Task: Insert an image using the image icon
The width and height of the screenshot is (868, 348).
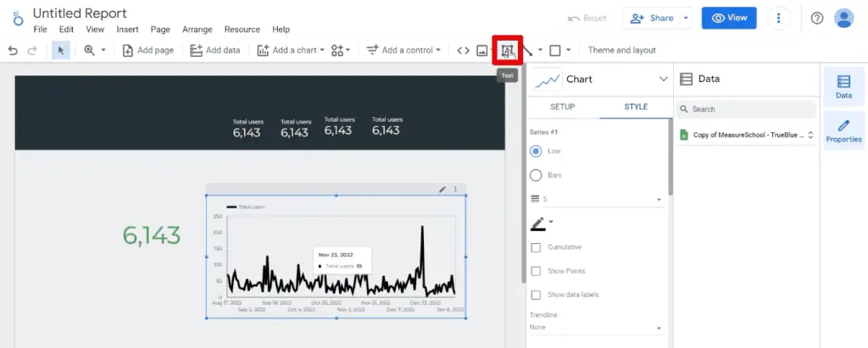Action: [x=482, y=51]
